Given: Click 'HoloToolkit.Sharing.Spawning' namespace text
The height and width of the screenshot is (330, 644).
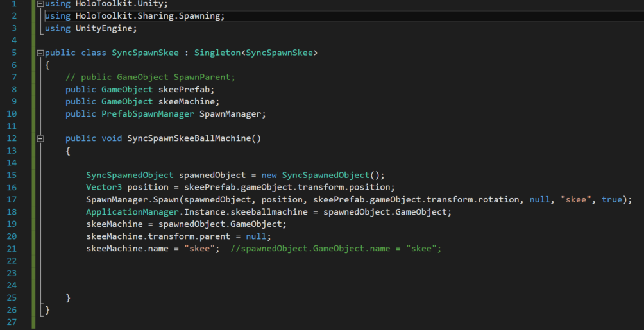Looking at the screenshot, I should tap(148, 16).
